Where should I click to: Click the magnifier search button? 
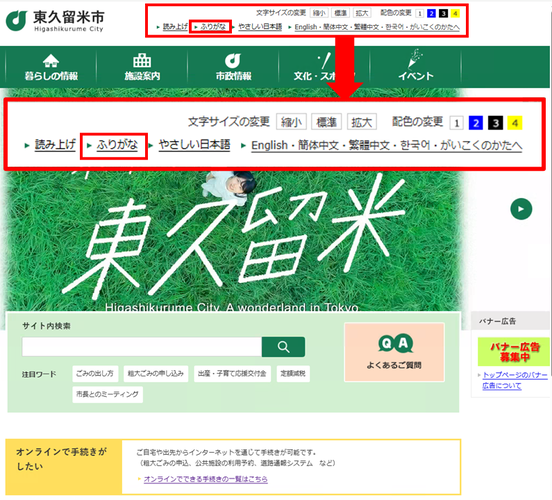(283, 347)
